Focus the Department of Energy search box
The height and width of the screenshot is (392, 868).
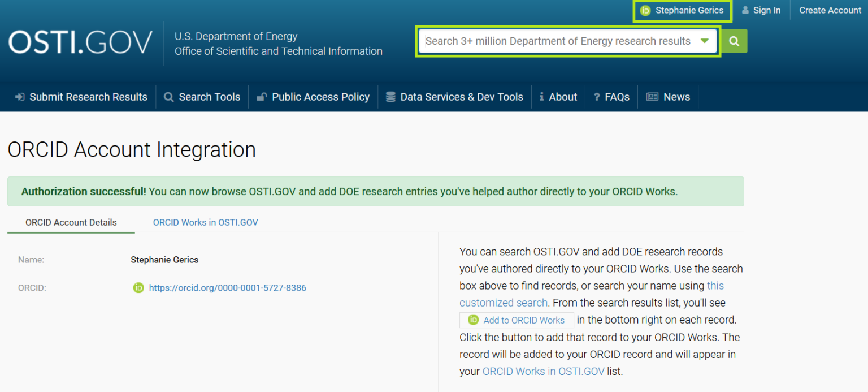(568, 41)
